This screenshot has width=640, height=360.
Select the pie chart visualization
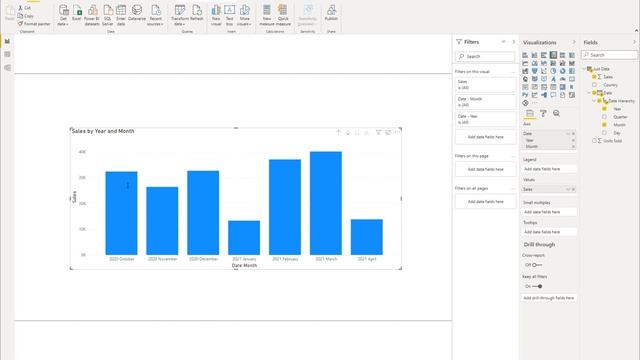pyautogui.click(x=553, y=71)
